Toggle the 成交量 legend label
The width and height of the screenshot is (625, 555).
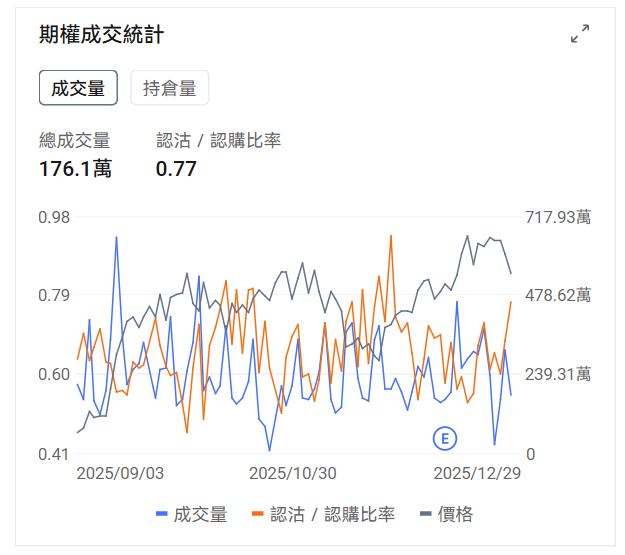201,514
